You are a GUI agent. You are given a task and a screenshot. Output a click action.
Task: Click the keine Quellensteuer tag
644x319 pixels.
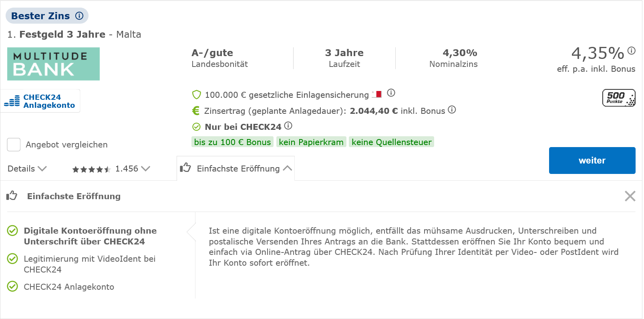coord(391,142)
